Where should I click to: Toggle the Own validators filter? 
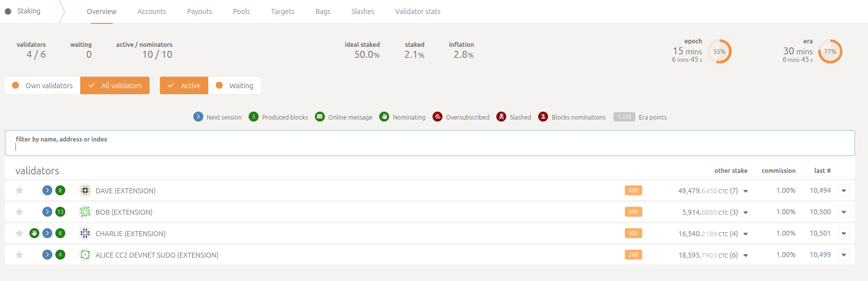click(42, 86)
